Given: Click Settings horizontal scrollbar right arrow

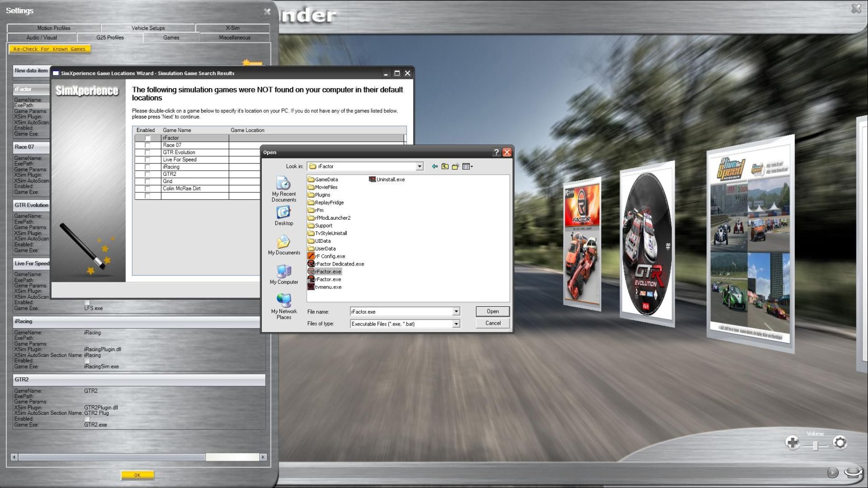Looking at the screenshot, I should (x=263, y=457).
